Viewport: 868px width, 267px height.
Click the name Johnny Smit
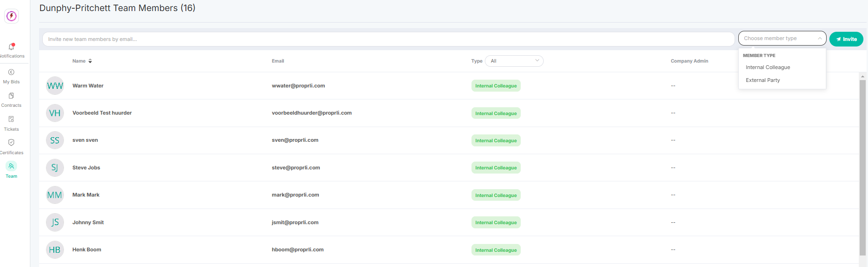[88, 222]
